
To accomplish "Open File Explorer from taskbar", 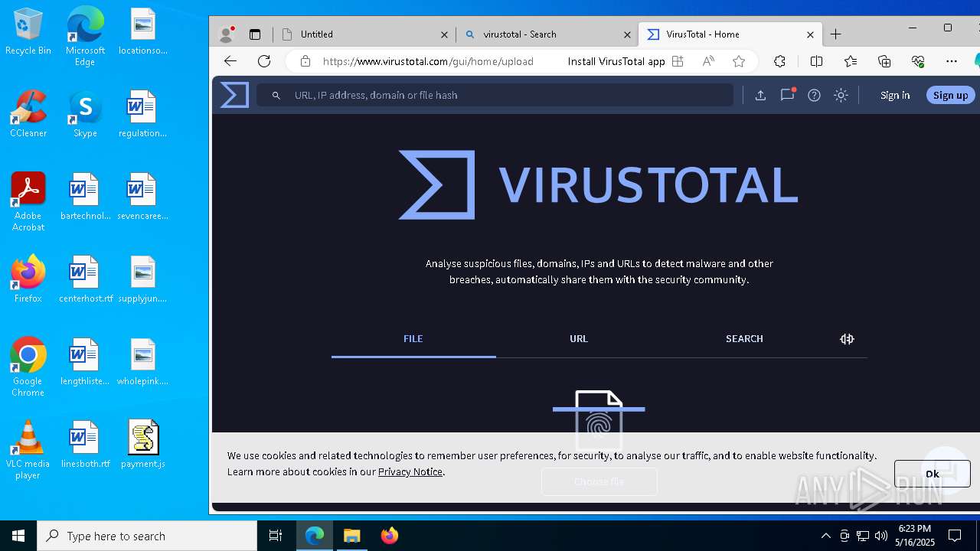I will coord(351,536).
